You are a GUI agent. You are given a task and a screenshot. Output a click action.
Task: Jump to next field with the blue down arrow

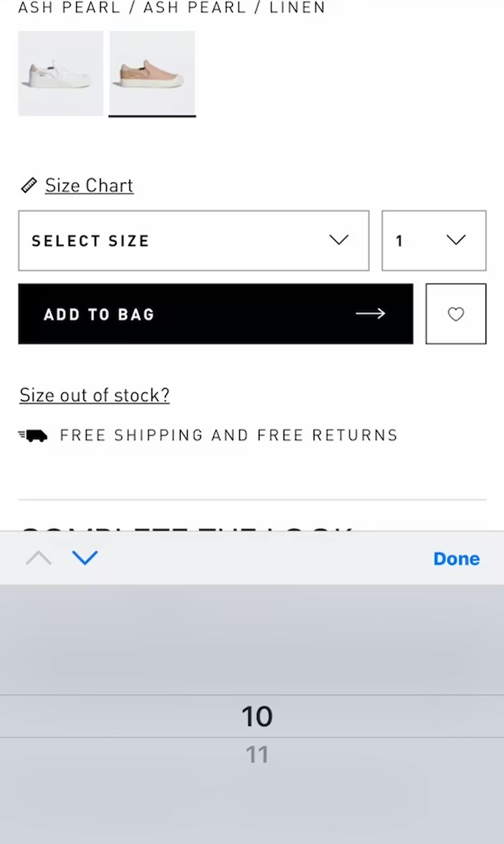[85, 558]
